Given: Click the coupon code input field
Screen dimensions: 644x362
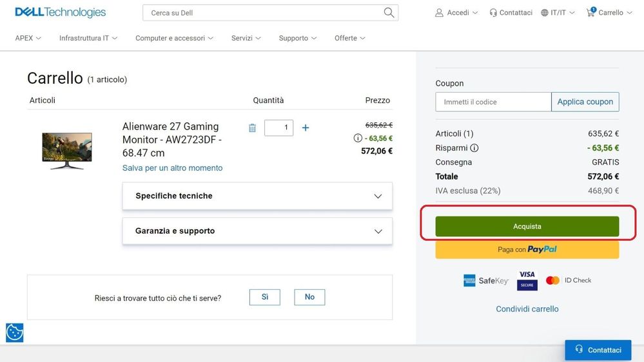Looking at the screenshot, I should point(493,102).
